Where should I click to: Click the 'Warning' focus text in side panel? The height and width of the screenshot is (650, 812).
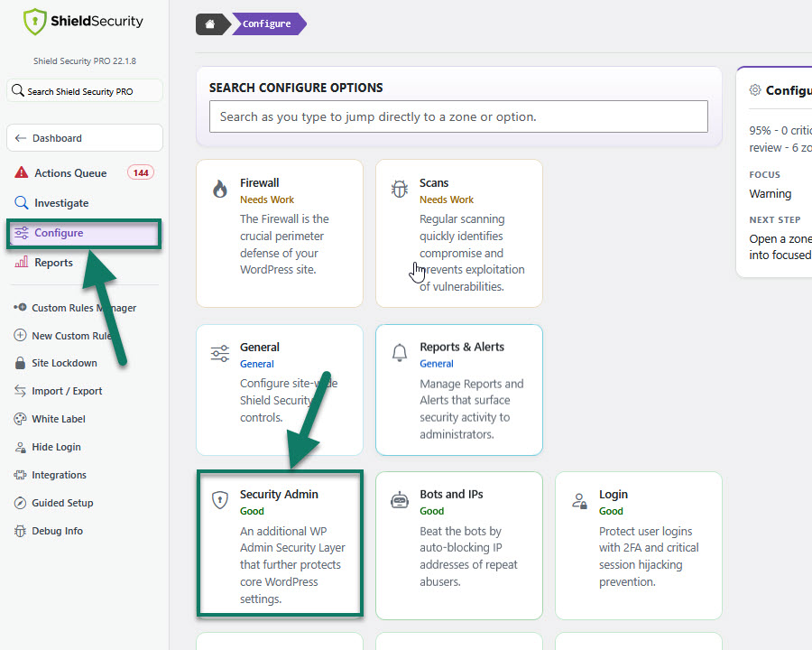[x=770, y=193]
